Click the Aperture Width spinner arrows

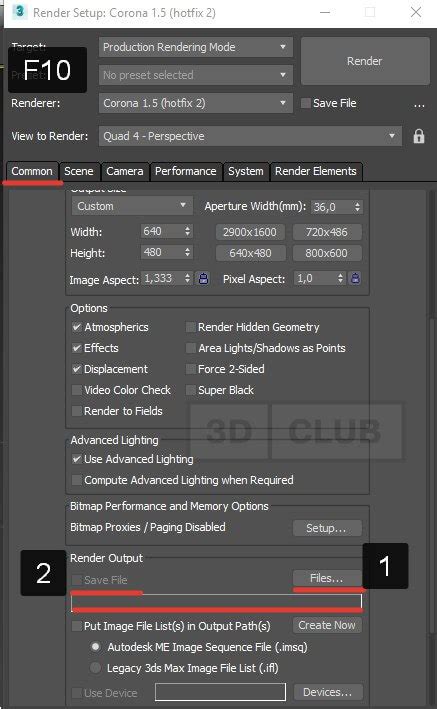tap(357, 207)
